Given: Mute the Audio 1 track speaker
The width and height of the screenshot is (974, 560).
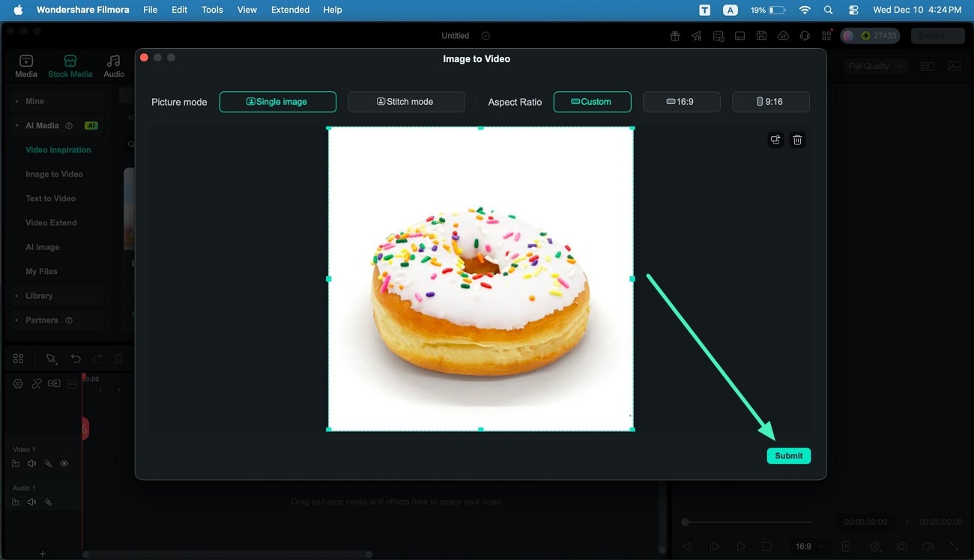Looking at the screenshot, I should point(31,502).
